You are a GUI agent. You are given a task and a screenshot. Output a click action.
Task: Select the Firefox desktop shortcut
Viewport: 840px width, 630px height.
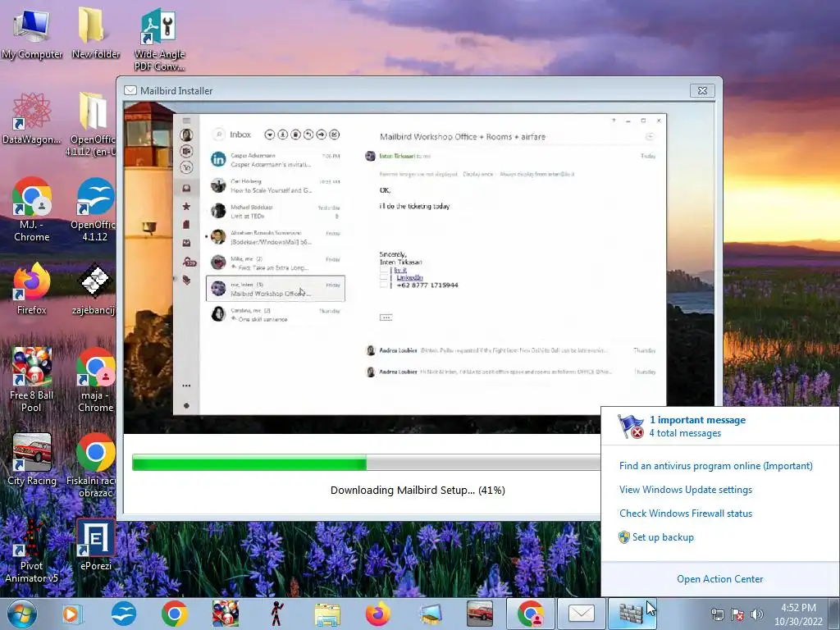(x=32, y=289)
